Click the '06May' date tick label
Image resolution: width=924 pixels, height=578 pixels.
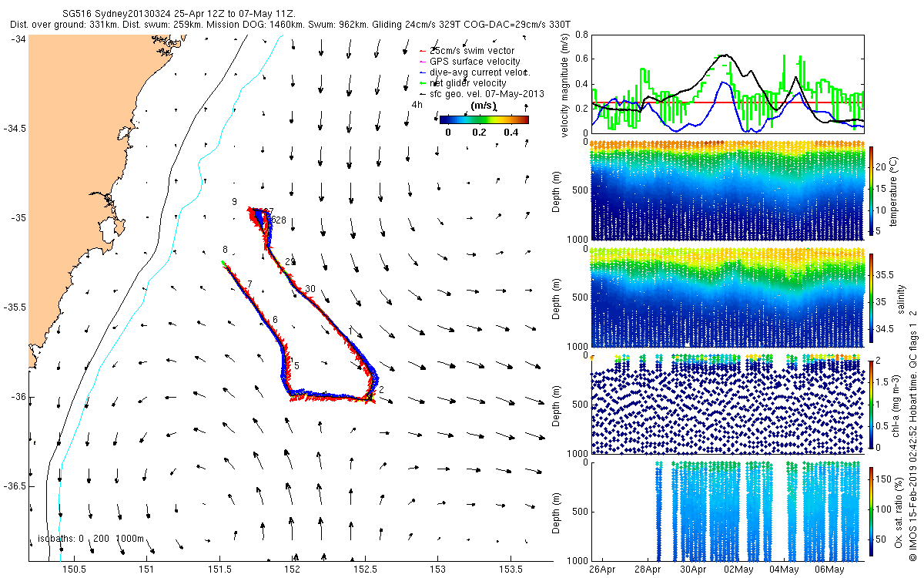[x=829, y=570]
